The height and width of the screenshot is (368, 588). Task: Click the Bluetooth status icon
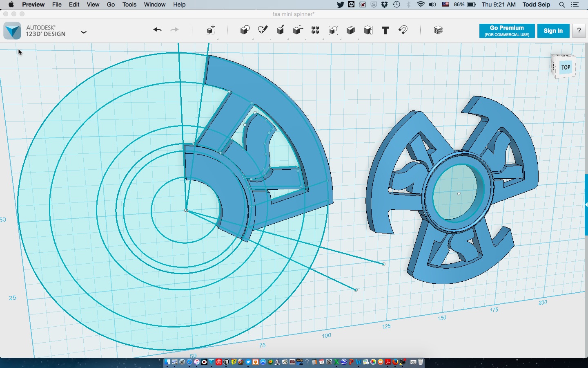[408, 4]
